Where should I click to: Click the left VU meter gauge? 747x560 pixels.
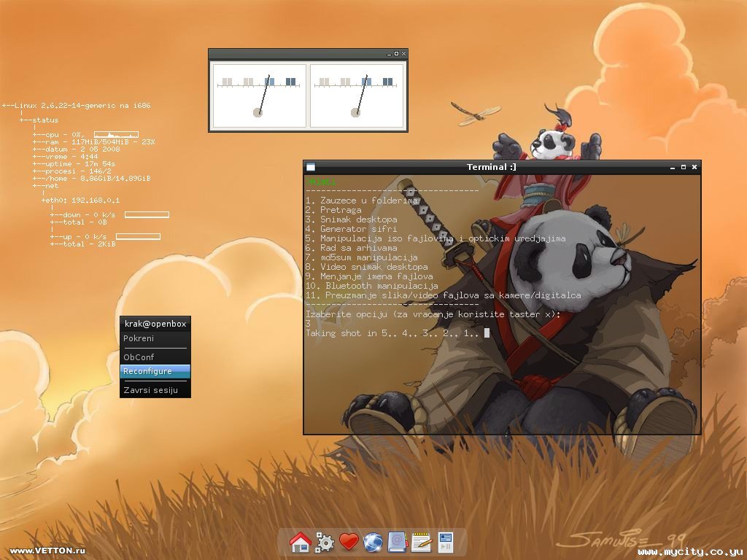point(259,96)
